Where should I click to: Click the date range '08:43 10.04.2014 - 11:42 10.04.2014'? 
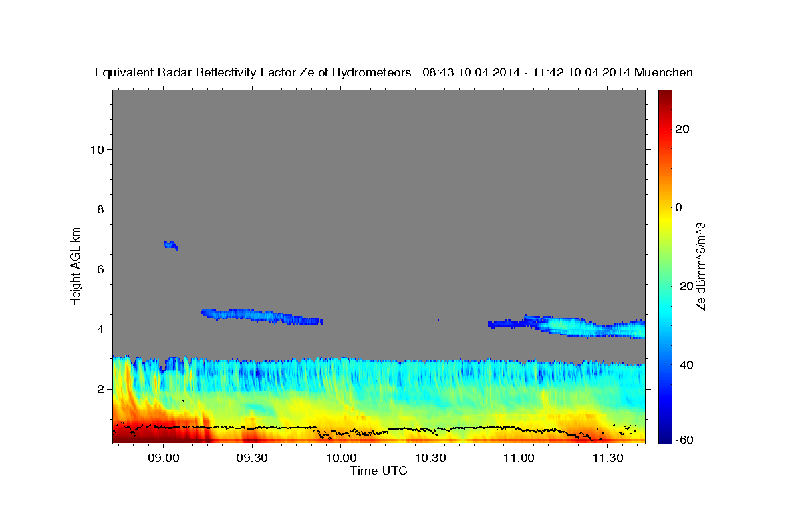click(x=526, y=73)
